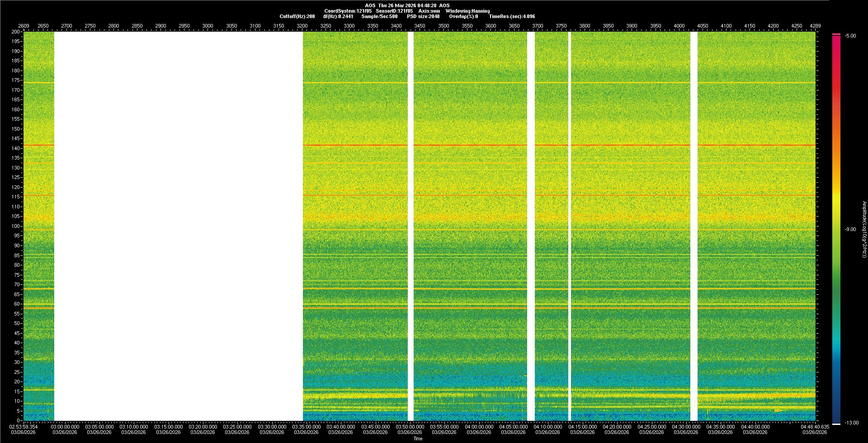Viewport: 868px width, 443px height.
Task: Click the Time label below the axis
Action: (x=418, y=438)
